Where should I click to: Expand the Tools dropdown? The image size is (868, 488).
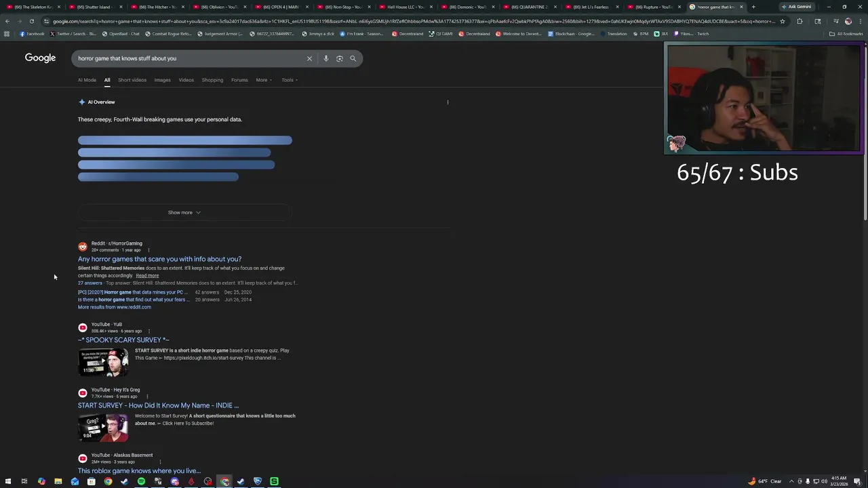click(x=290, y=80)
